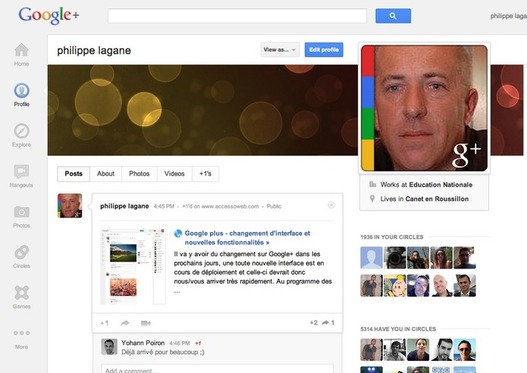527x373 pixels.
Task: Click the Google+ logo
Action: pyautogui.click(x=49, y=15)
